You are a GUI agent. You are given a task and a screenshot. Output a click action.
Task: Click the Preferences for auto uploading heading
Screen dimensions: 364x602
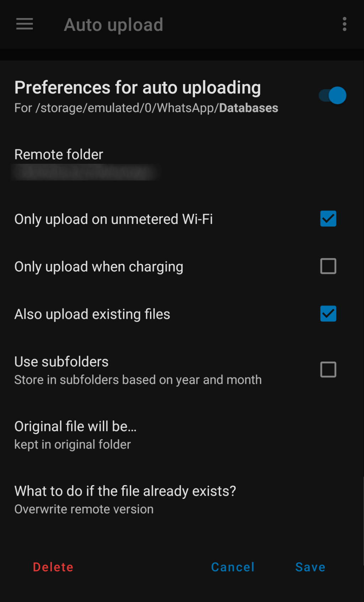[x=138, y=88]
